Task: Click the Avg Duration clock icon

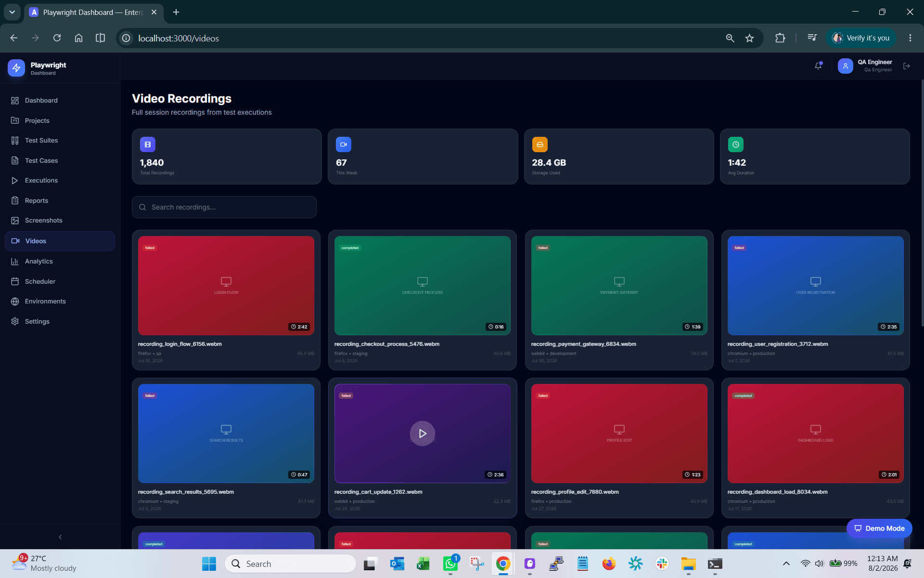Action: tap(735, 144)
